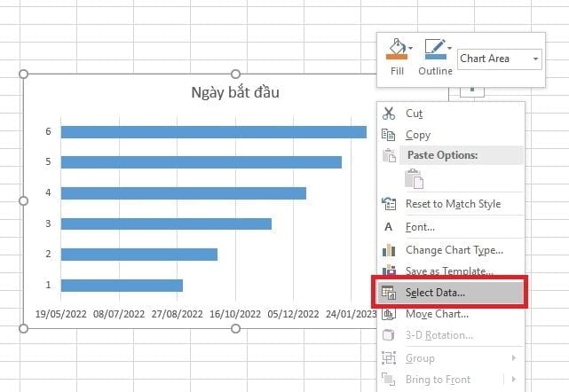Open the Font... dialog entry
Screen dimensions: 569x392
[x=420, y=227]
